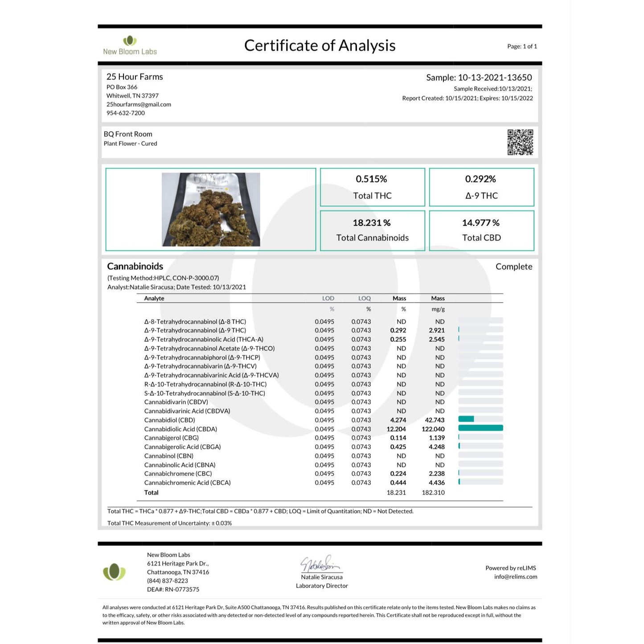Click the LOQ column header
This screenshot has height=644, width=644.
pos(364,299)
